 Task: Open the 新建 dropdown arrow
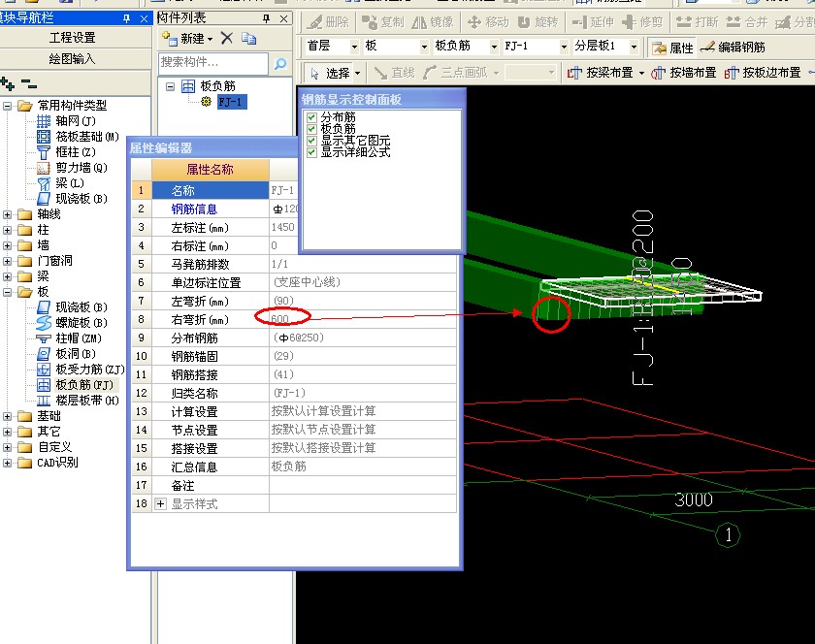point(210,39)
